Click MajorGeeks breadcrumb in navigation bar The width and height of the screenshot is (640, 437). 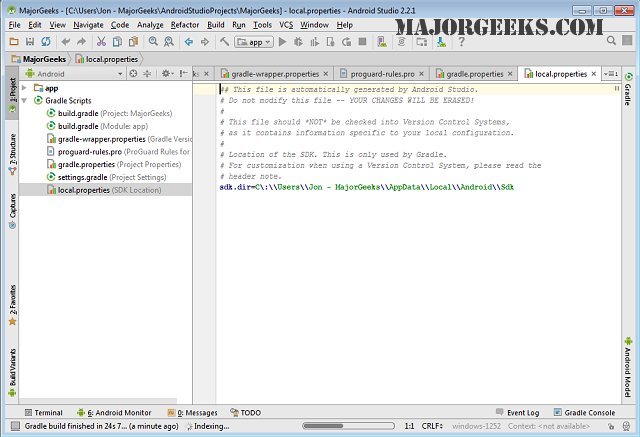tap(39, 59)
